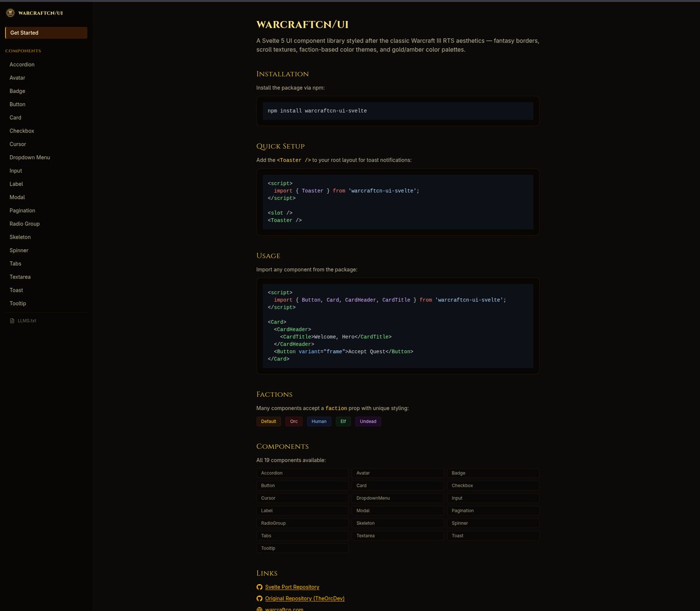Viewport: 700px width, 611px height.
Task: Click the Installation section heading
Action: tap(282, 74)
